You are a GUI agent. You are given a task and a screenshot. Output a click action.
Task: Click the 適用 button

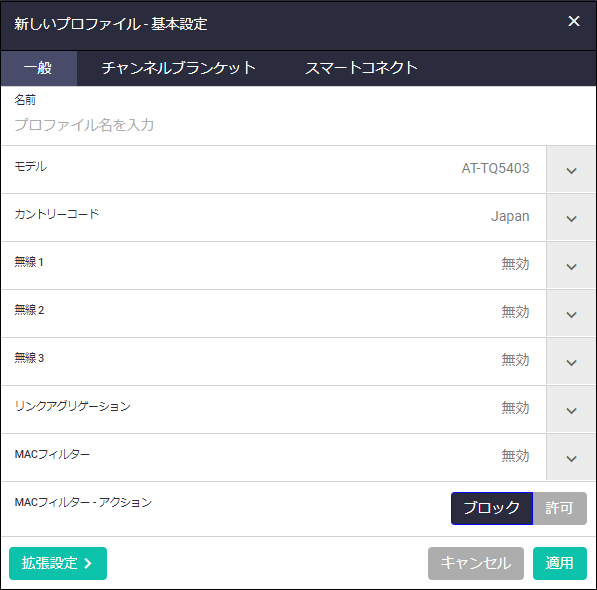click(560, 563)
